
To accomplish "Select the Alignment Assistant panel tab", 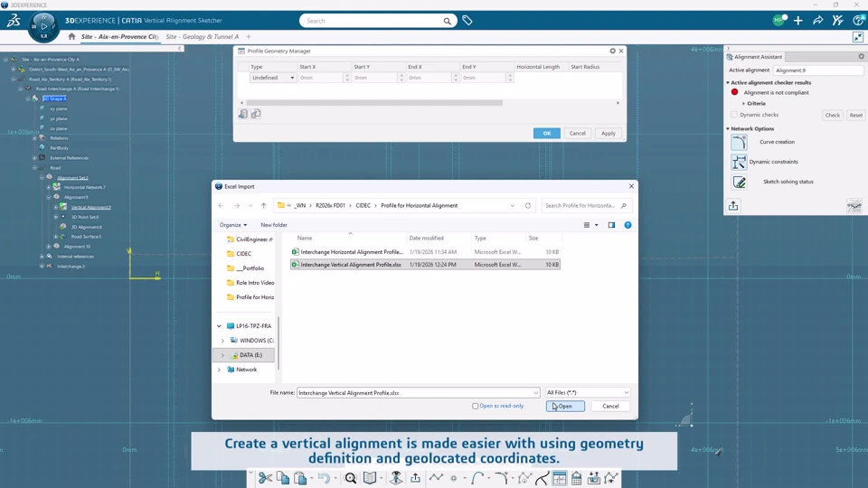I will tap(754, 57).
